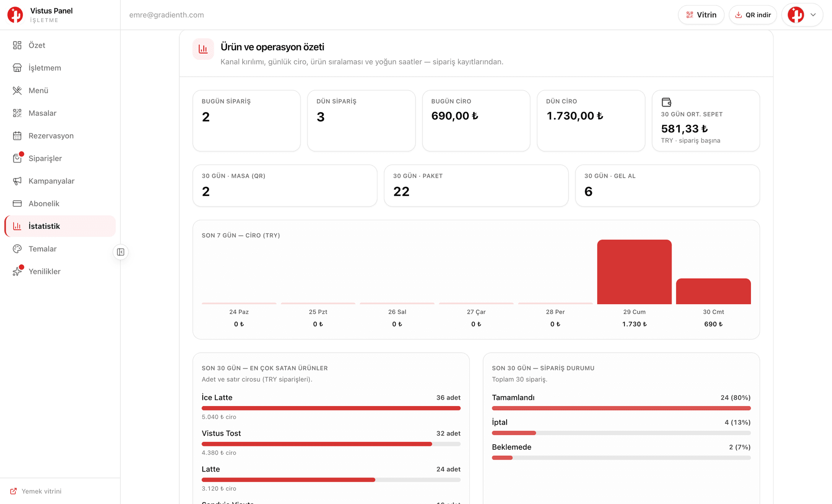Click the download icon in QR indir

[x=738, y=15]
